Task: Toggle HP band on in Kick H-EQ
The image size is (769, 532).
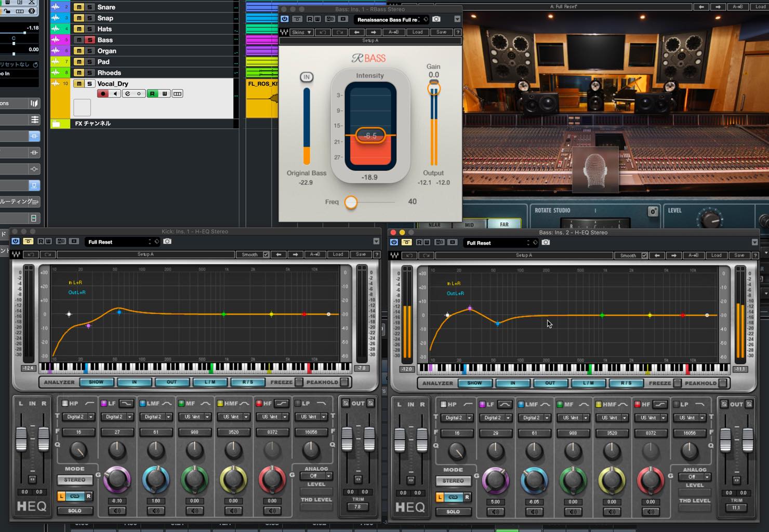Action: click(x=65, y=403)
